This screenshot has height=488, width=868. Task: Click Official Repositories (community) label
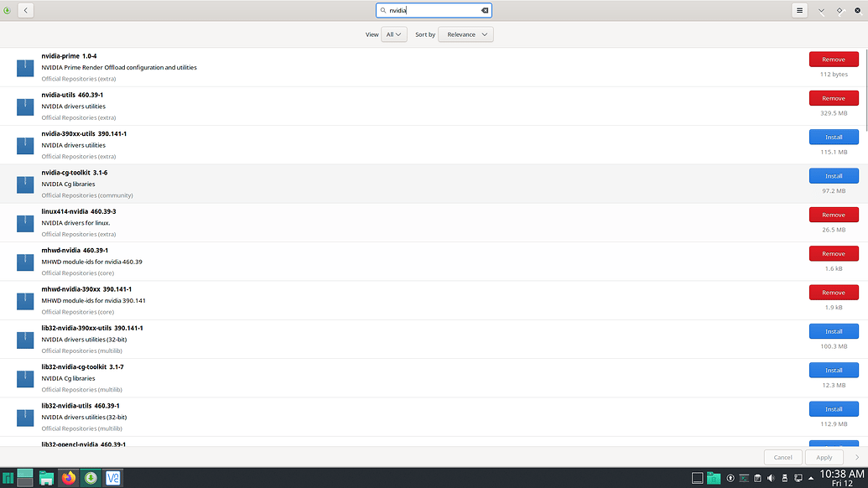[87, 195]
